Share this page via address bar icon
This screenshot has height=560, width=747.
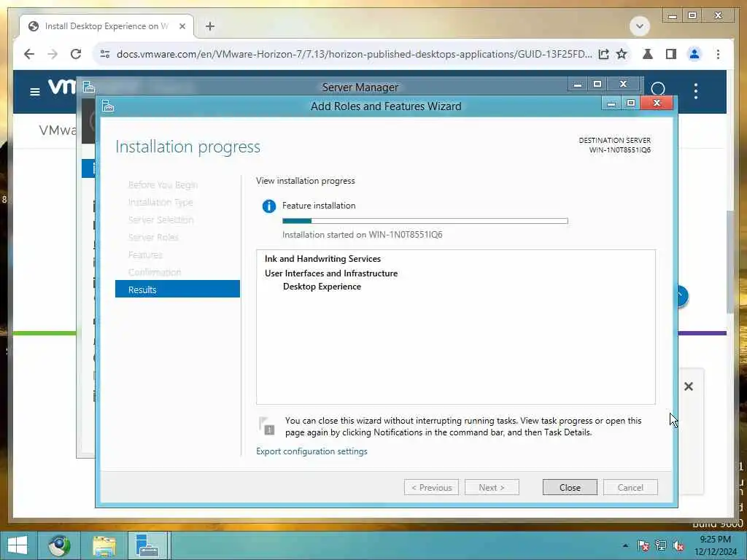click(x=603, y=54)
